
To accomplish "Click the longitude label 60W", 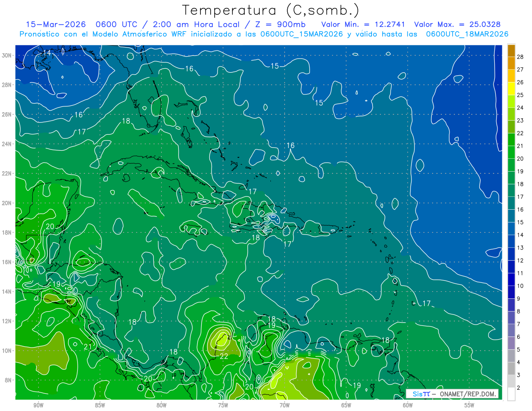I will (408, 405).
